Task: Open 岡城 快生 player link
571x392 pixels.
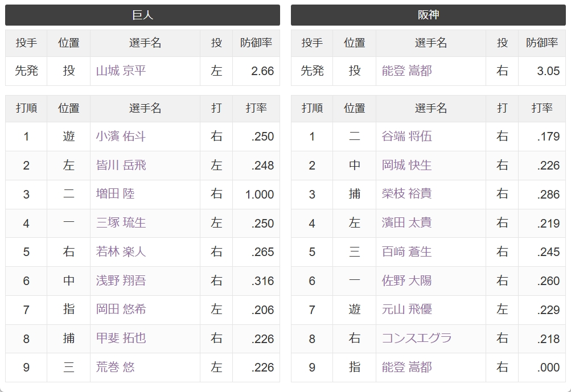Action: tap(407, 165)
